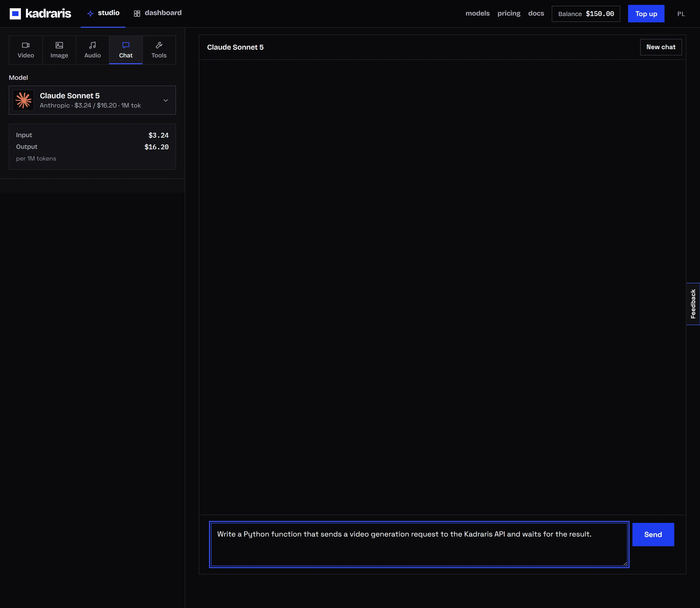Screen dimensions: 700x608
Task: Expand model list with chevron arrow
Action: (166, 100)
